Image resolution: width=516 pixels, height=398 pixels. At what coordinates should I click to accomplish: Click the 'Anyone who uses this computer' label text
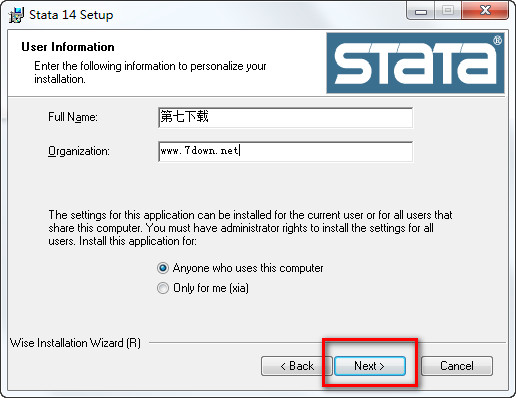click(248, 268)
